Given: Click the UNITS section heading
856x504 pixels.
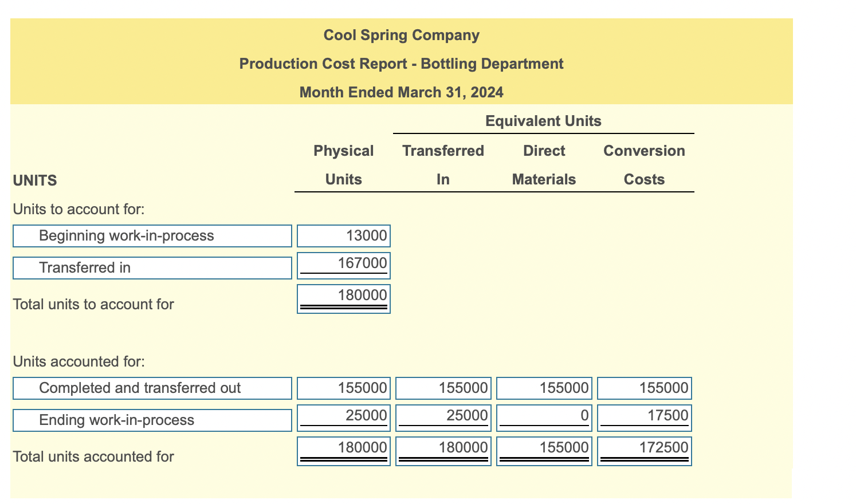Looking at the screenshot, I should (35, 181).
